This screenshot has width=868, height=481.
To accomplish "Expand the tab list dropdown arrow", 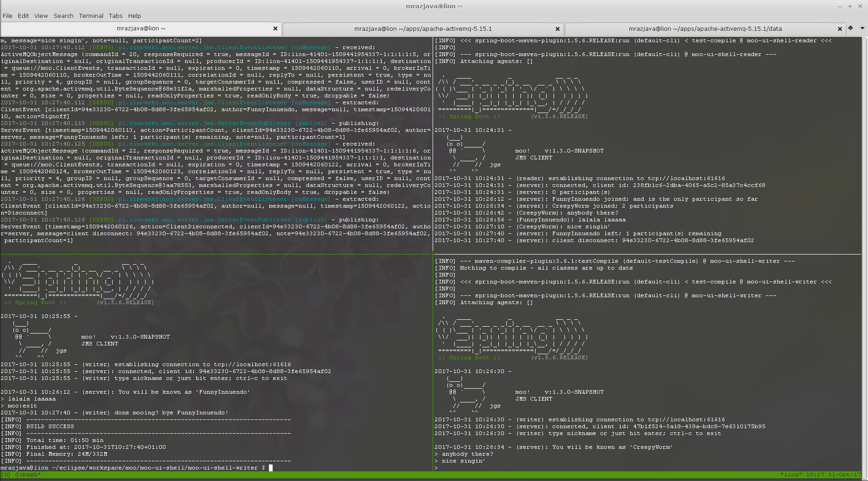I will point(862,28).
